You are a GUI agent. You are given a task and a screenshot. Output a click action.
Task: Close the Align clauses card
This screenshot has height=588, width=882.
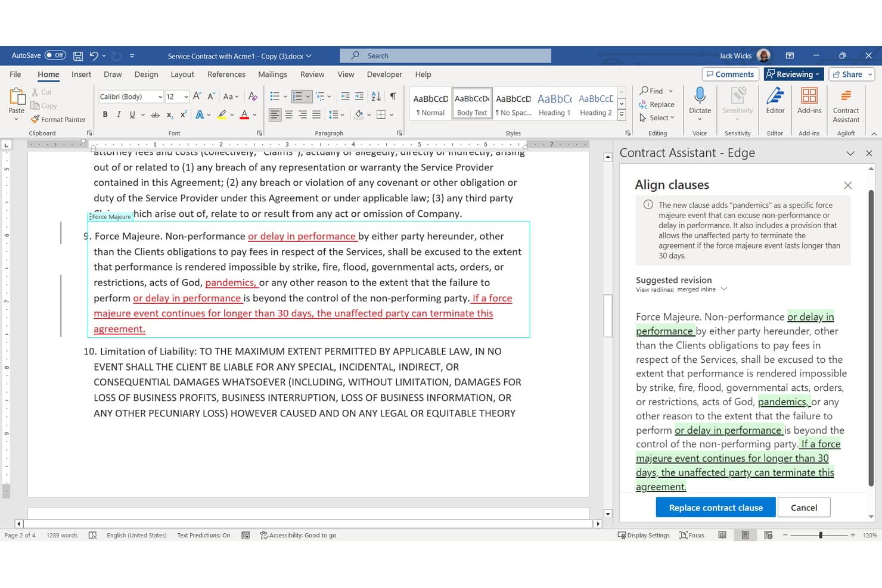pos(847,185)
